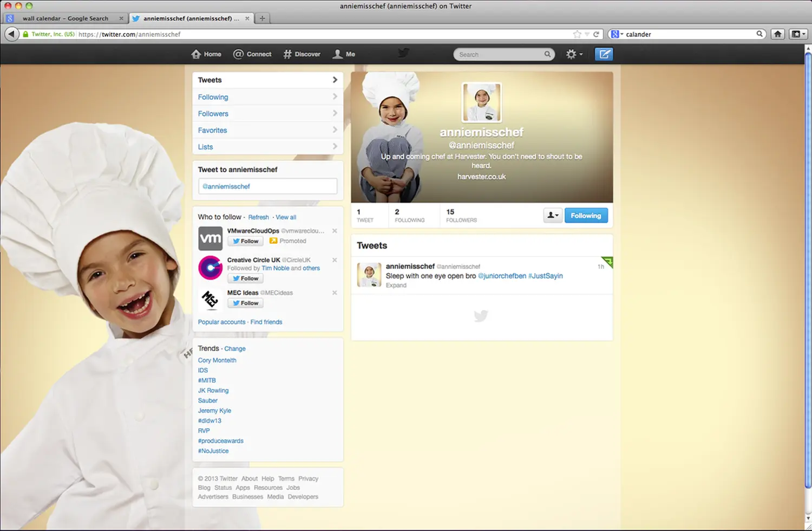
Task: Click the Promoted arrow icon
Action: pos(273,241)
